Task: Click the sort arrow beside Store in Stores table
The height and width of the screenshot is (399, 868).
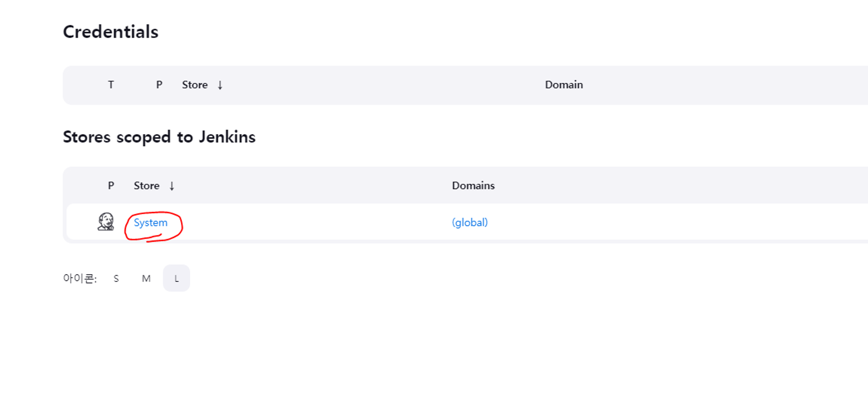Action: click(x=172, y=186)
